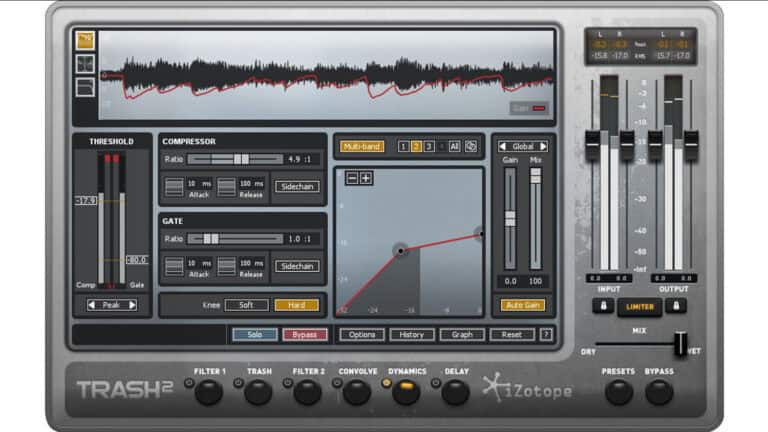The height and width of the screenshot is (432, 768).
Task: Click the band link icon beside All
Action: click(x=471, y=146)
